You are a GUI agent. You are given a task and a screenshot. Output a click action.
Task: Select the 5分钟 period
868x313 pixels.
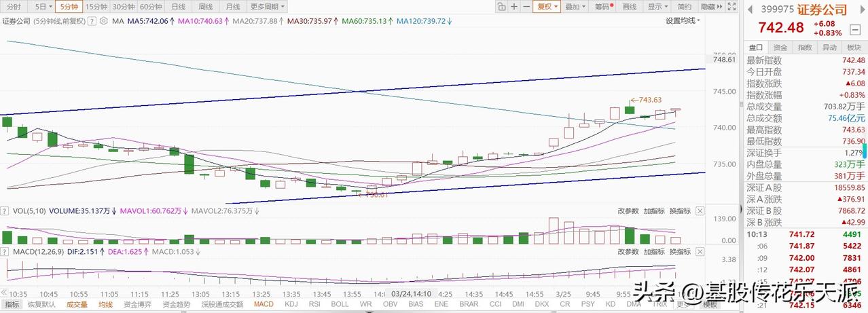pyautogui.click(x=69, y=7)
